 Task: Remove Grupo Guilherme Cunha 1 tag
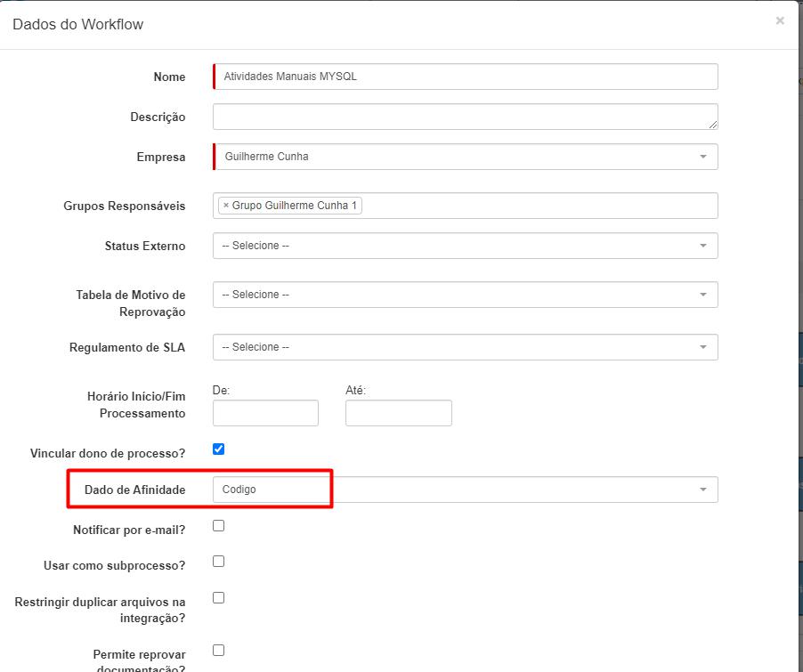(226, 206)
